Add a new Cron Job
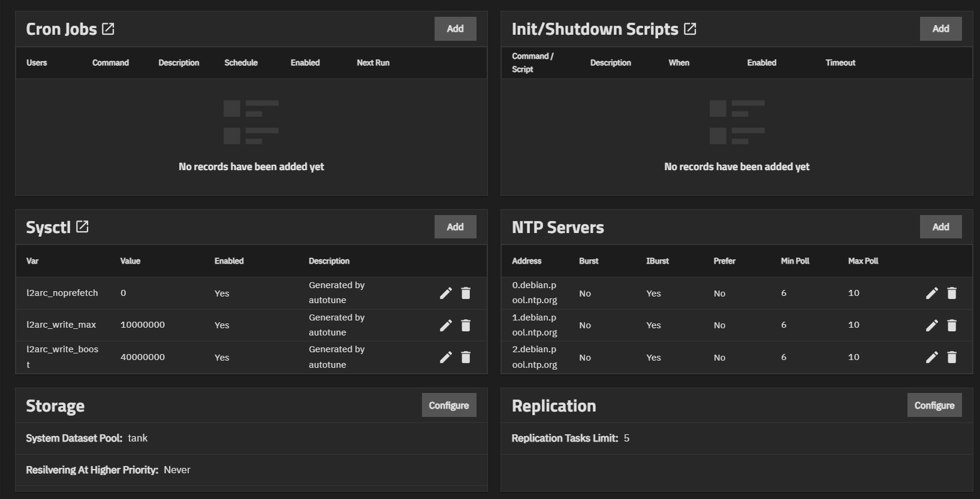This screenshot has width=980, height=499. point(455,29)
